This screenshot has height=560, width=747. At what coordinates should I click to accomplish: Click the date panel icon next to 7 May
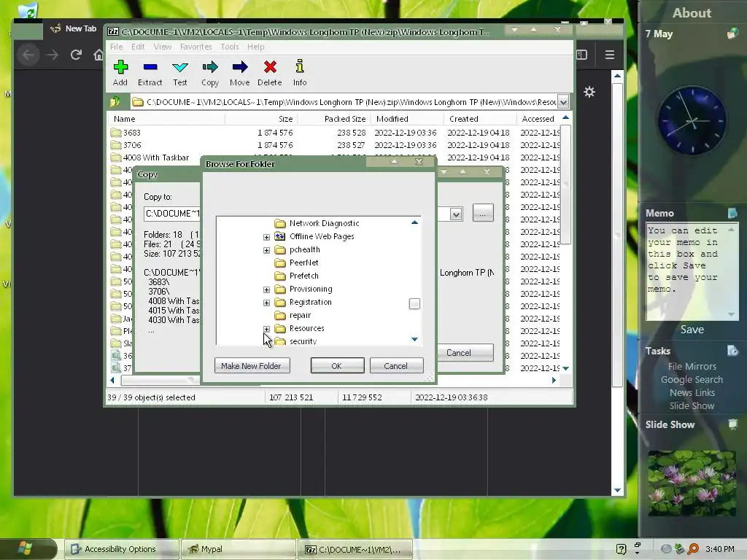[732, 34]
